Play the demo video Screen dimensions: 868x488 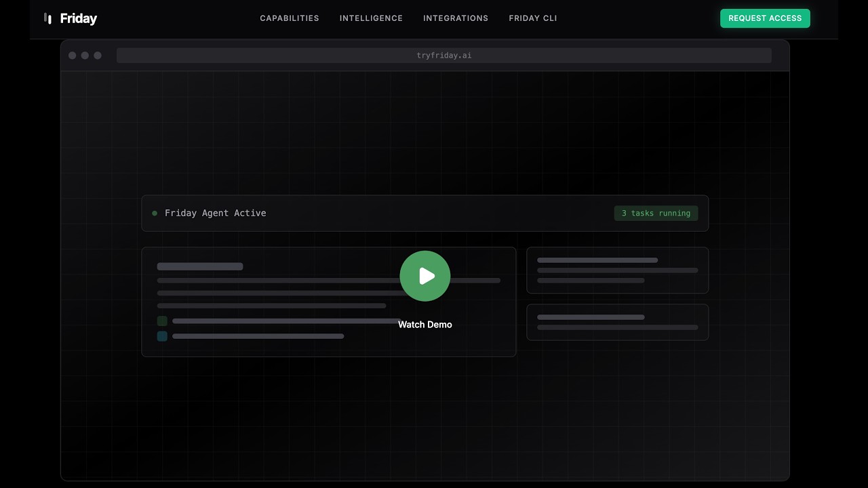point(425,276)
